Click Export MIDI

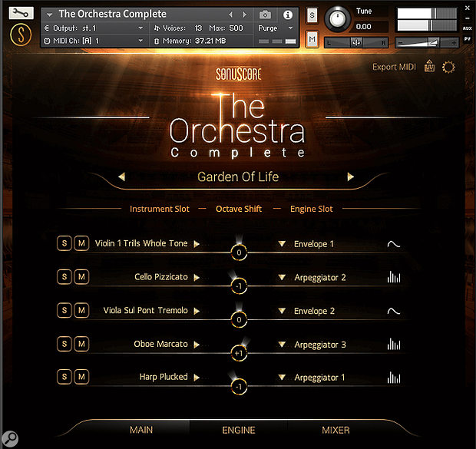394,67
